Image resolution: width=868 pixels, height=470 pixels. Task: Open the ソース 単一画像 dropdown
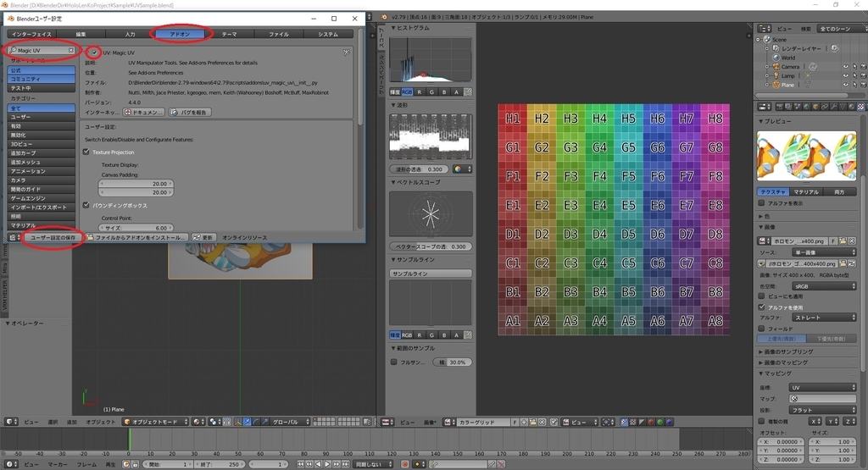click(x=824, y=252)
